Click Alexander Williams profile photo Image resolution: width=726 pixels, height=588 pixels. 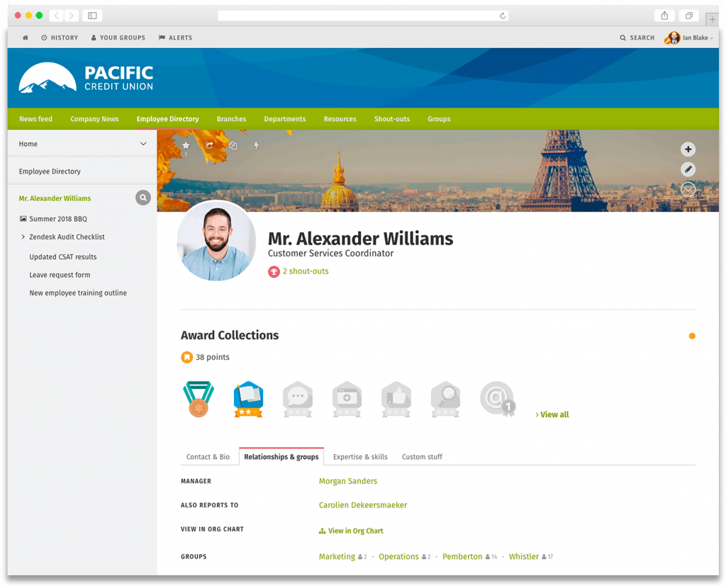[216, 241]
